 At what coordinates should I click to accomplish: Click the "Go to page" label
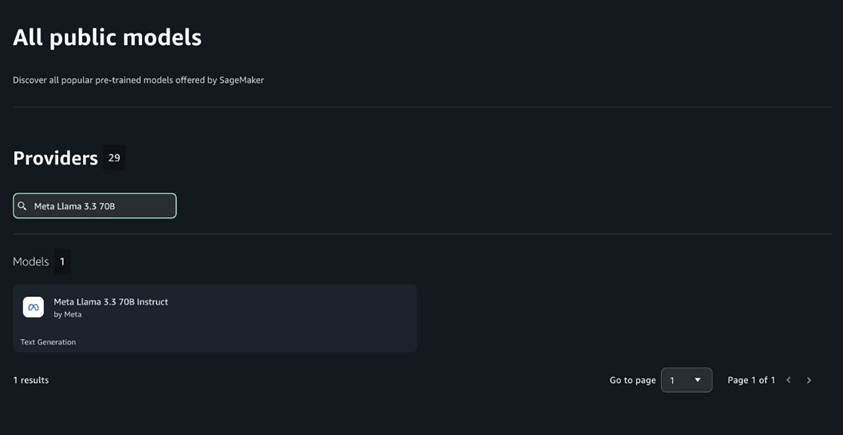coord(632,380)
